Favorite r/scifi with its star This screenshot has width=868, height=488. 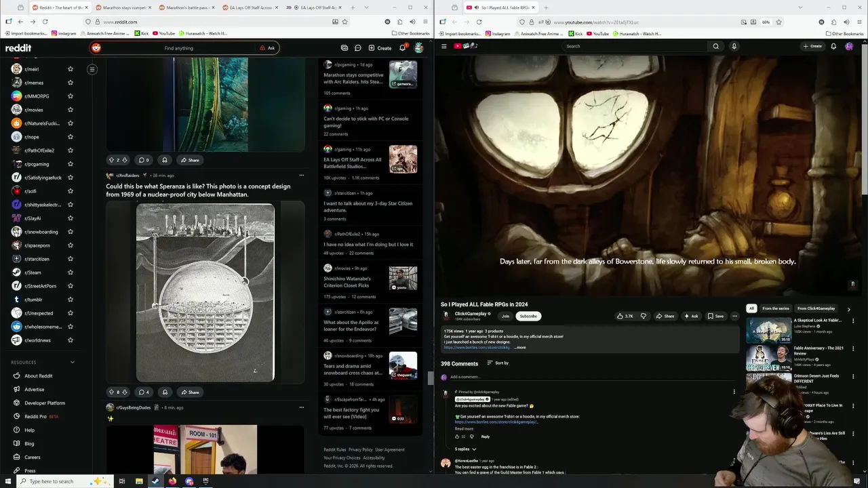[71, 191]
